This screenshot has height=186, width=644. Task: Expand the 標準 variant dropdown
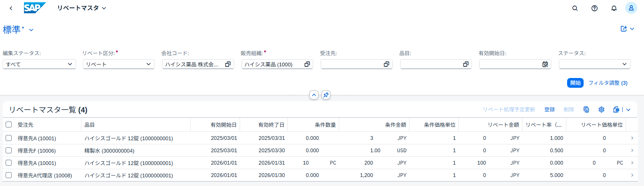click(x=31, y=30)
